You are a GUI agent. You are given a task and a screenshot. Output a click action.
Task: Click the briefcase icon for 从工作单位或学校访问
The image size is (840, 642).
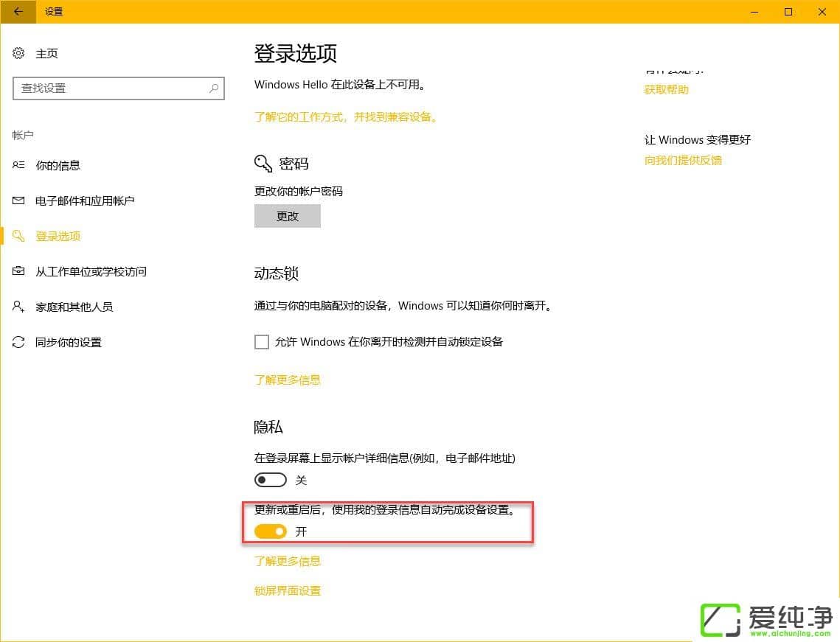[x=18, y=271]
